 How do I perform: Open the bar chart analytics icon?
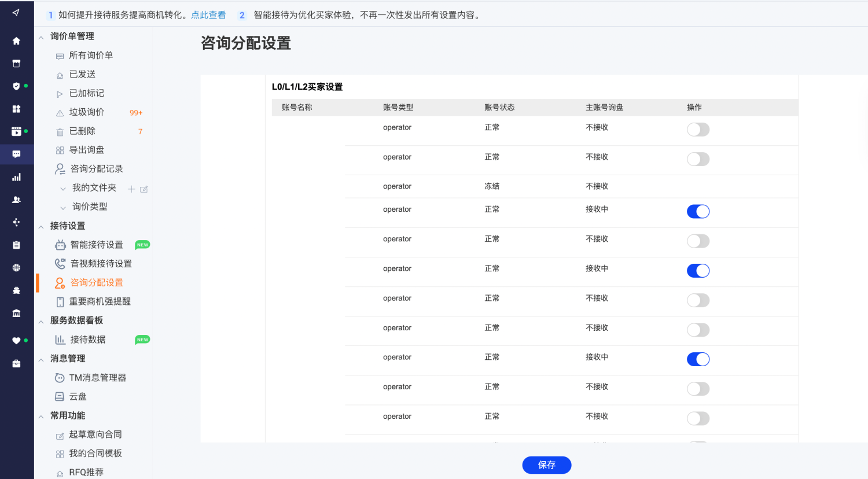pyautogui.click(x=16, y=177)
